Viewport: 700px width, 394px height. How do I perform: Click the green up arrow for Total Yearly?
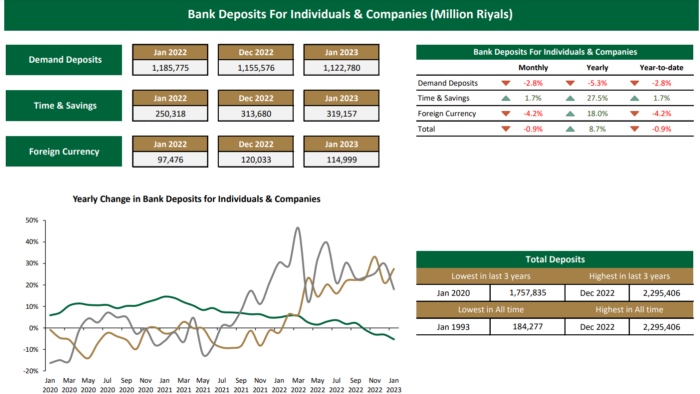click(x=570, y=129)
